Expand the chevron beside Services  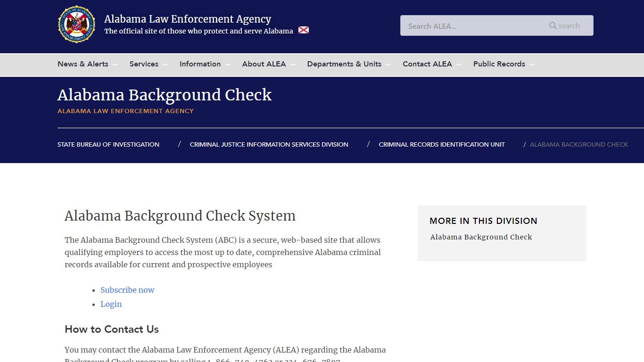click(165, 65)
